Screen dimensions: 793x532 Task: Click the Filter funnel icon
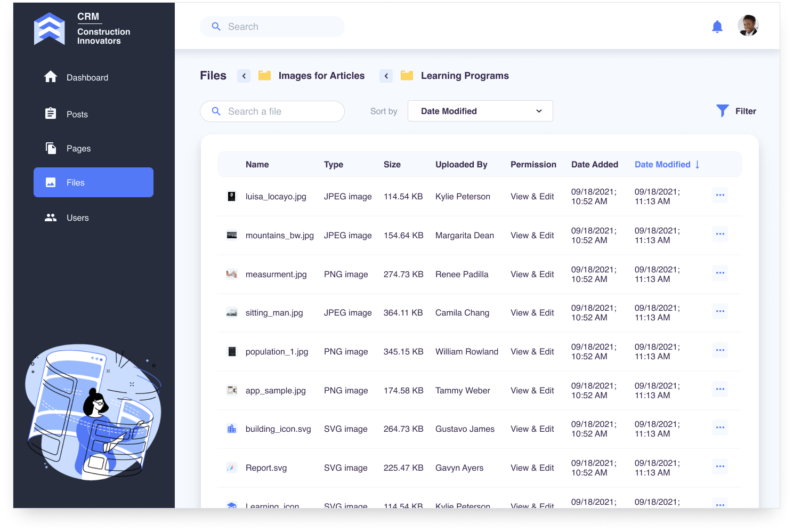(722, 111)
